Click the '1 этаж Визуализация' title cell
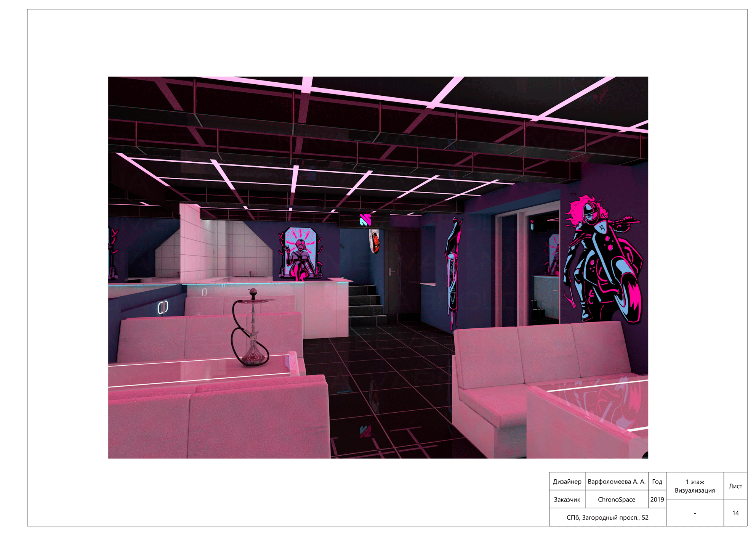 click(x=695, y=486)
